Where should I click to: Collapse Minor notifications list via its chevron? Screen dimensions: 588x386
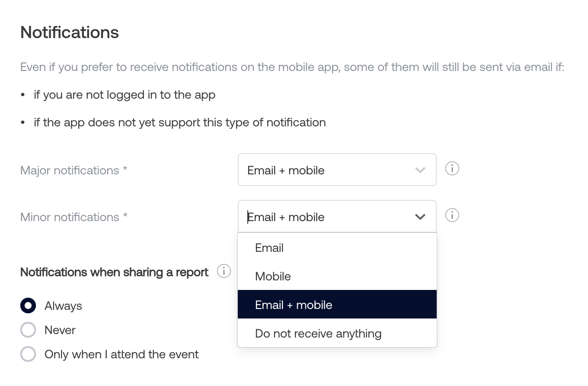coord(420,217)
